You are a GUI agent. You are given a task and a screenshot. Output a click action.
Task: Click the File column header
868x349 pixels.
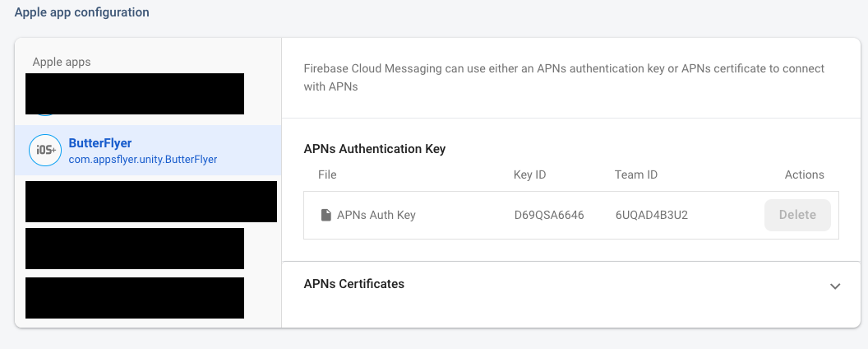tap(327, 174)
